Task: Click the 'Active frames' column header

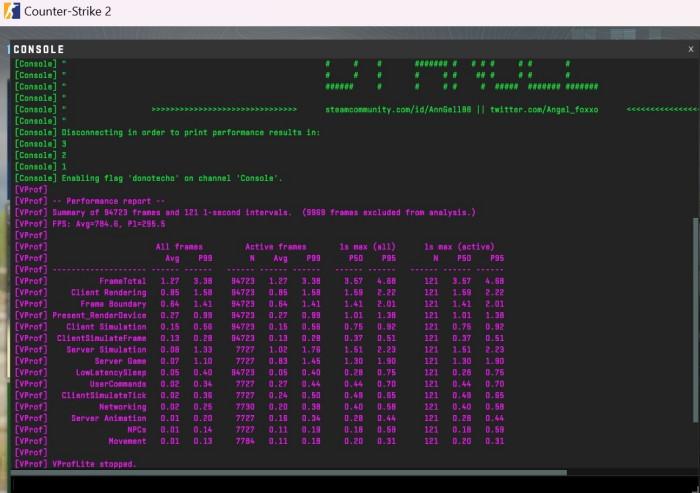Action: coord(275,246)
